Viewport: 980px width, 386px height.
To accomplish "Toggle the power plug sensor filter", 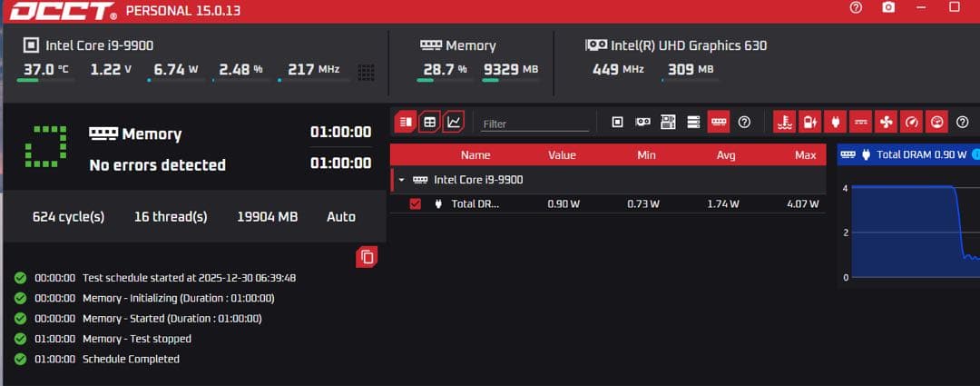I will [x=835, y=122].
